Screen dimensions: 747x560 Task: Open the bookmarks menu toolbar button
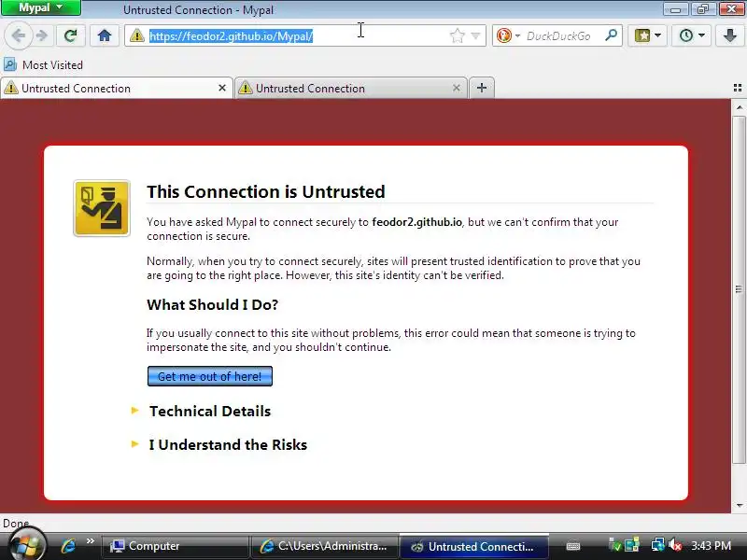click(x=642, y=35)
